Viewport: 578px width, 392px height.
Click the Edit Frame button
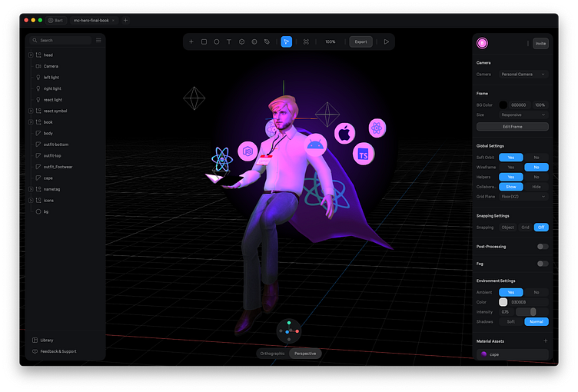coord(512,126)
